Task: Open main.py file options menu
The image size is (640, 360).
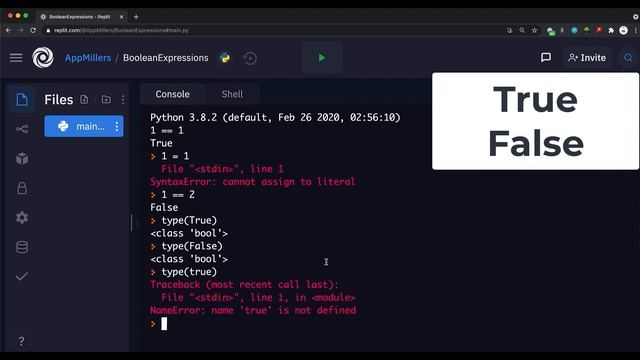Action: tap(117, 127)
